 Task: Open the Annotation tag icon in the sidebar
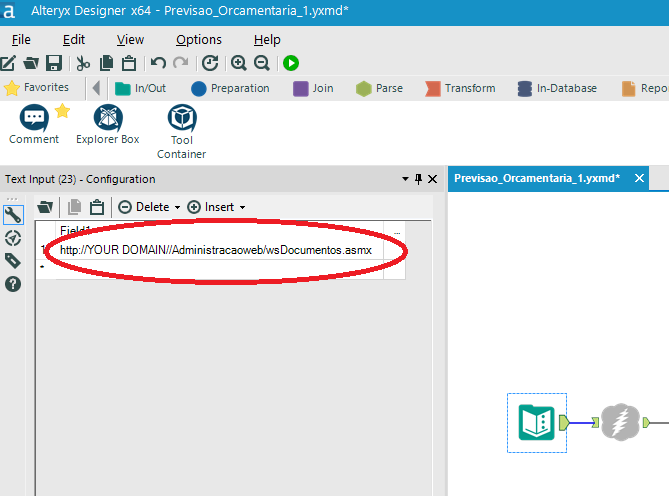tap(13, 261)
